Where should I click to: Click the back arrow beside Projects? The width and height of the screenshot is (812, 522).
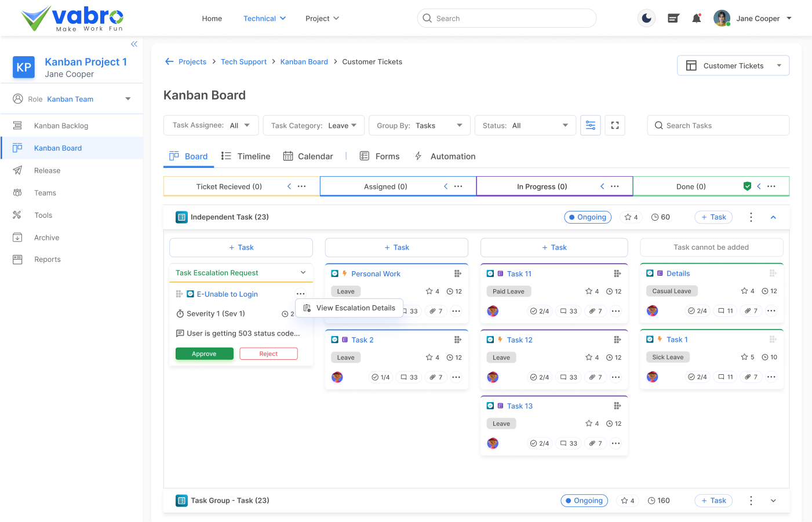(x=169, y=61)
